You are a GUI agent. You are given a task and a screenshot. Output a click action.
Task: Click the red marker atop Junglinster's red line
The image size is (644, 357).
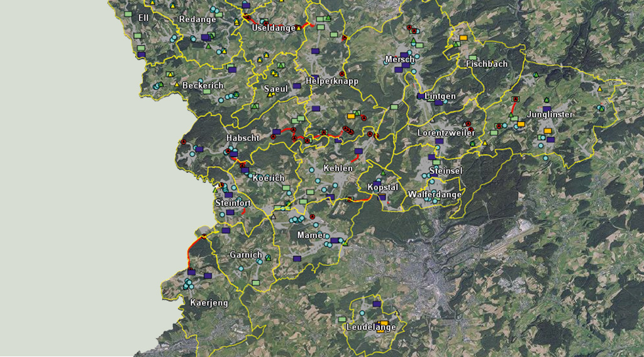(516, 99)
